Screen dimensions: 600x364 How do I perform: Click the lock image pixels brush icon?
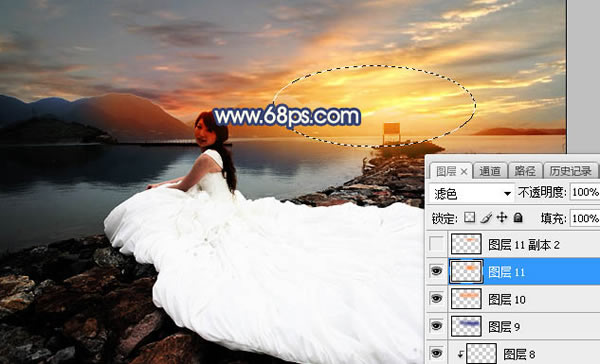click(486, 217)
